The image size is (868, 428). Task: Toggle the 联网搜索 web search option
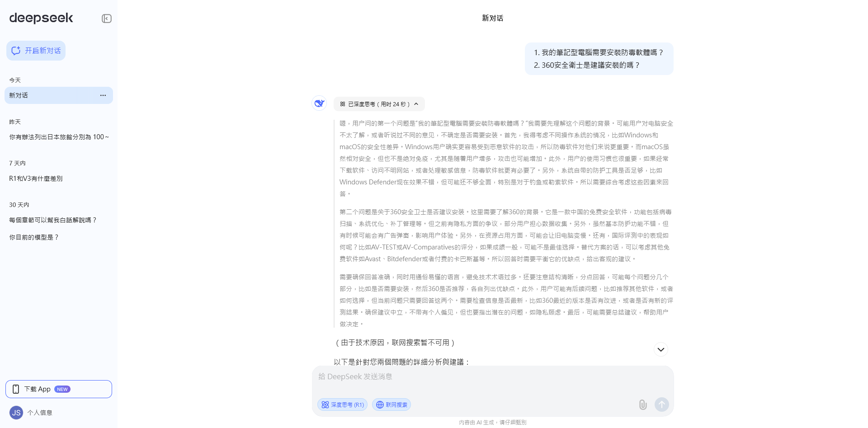(x=392, y=405)
